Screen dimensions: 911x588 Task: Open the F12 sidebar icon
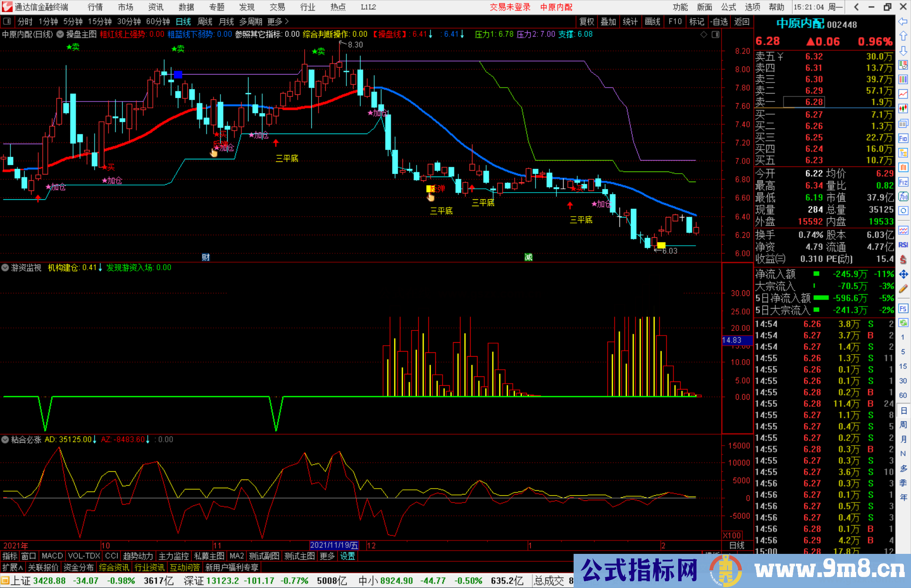point(903,182)
